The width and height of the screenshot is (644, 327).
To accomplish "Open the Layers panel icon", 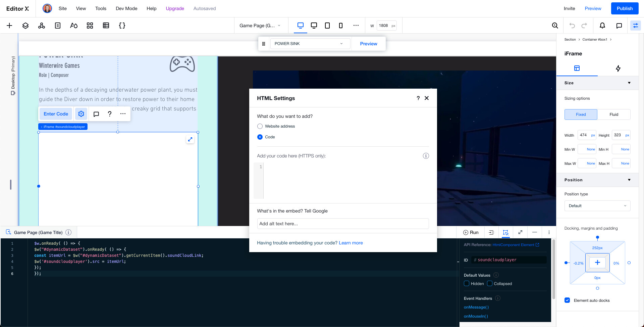I will [x=25, y=26].
